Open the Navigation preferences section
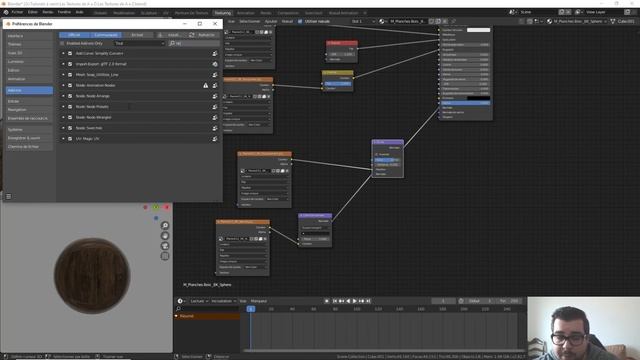Image resolution: width=640 pixels, height=360 pixels. click(x=29, y=109)
